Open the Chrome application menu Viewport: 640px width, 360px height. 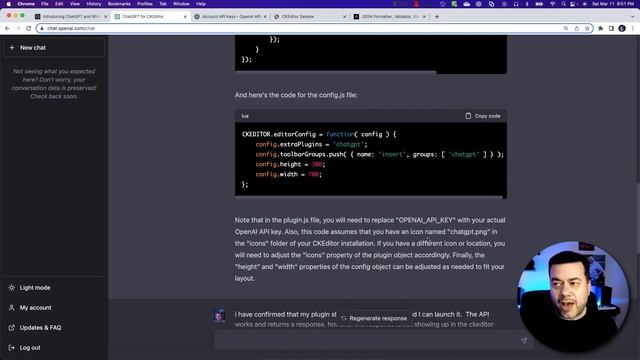coord(26,4)
